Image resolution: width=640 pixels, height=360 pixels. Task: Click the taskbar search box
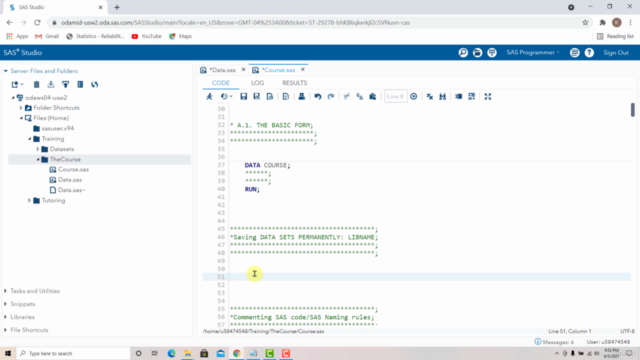(x=73, y=353)
